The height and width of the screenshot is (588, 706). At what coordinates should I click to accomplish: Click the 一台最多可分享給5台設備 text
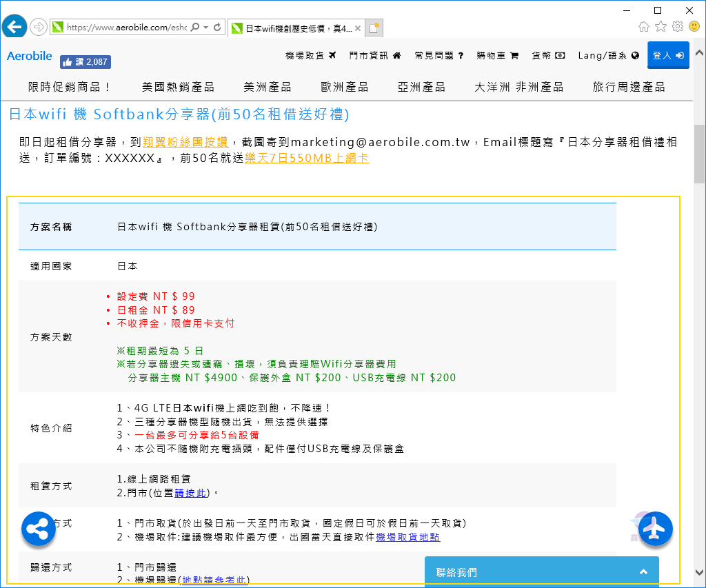pyautogui.click(x=196, y=435)
